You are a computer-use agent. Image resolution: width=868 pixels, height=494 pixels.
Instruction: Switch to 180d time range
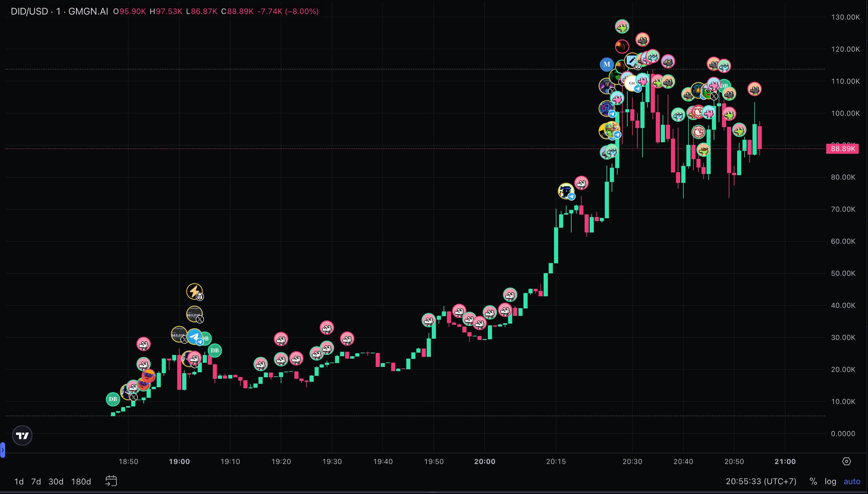[x=81, y=481]
